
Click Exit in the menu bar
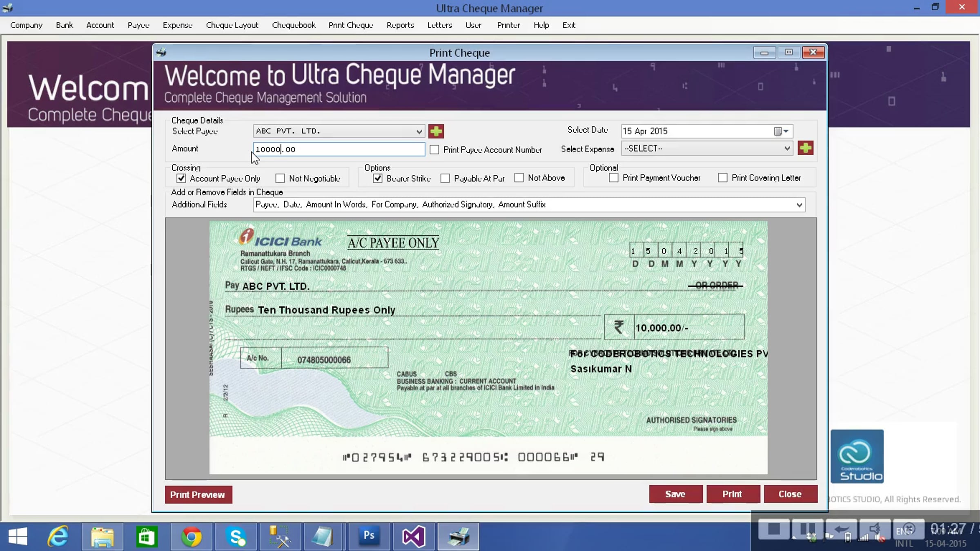(x=569, y=25)
